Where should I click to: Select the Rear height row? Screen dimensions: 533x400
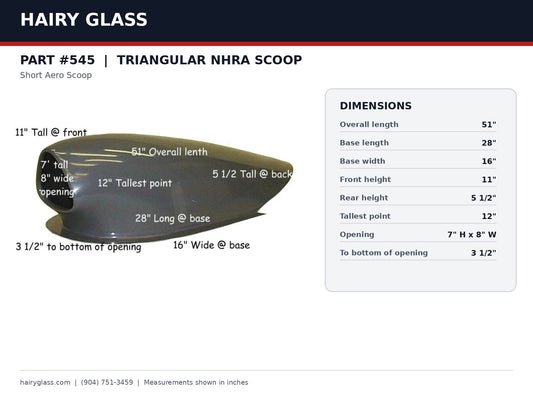pyautogui.click(x=418, y=198)
